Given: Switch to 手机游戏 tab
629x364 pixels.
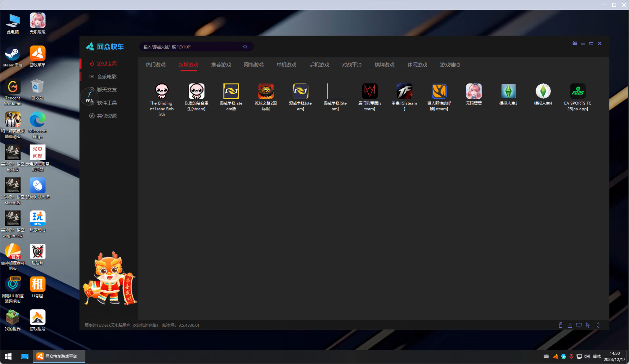Looking at the screenshot, I should [319, 65].
